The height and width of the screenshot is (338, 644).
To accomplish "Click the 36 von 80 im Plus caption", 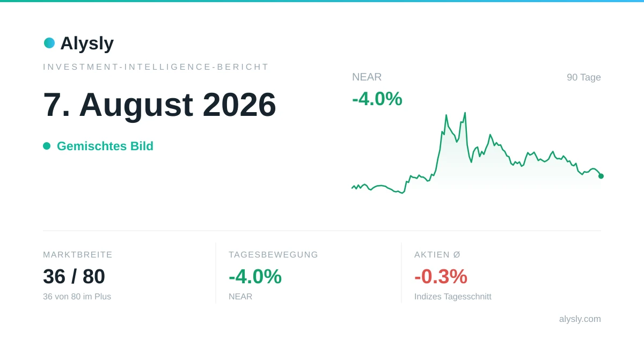I will click(77, 297).
